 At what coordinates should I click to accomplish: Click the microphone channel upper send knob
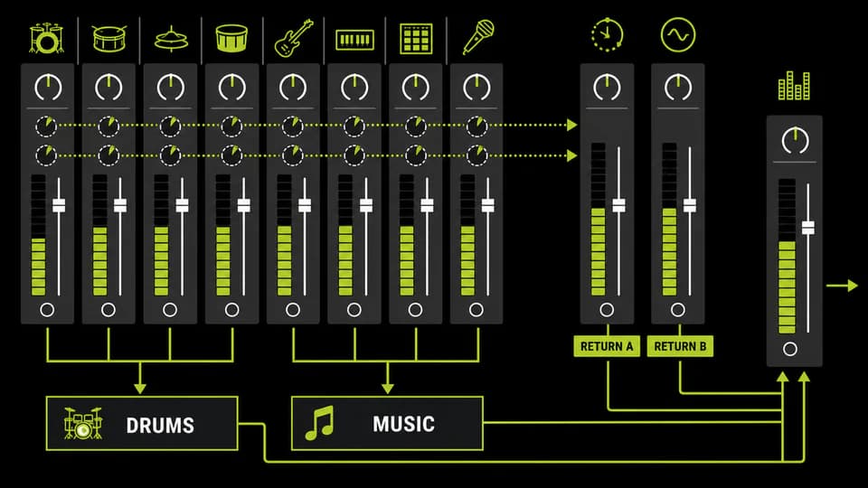click(476, 127)
